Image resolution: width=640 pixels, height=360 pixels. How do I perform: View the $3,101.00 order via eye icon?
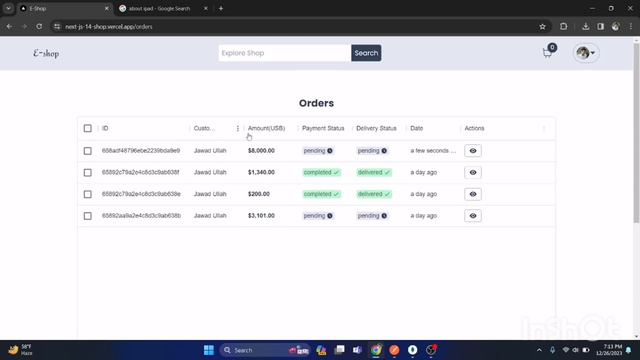click(x=473, y=216)
